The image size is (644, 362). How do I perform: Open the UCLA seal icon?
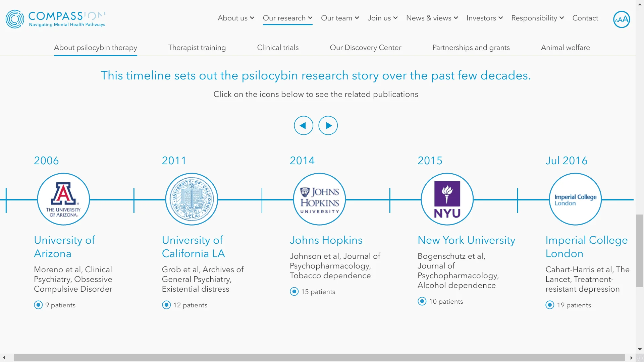pos(192,199)
